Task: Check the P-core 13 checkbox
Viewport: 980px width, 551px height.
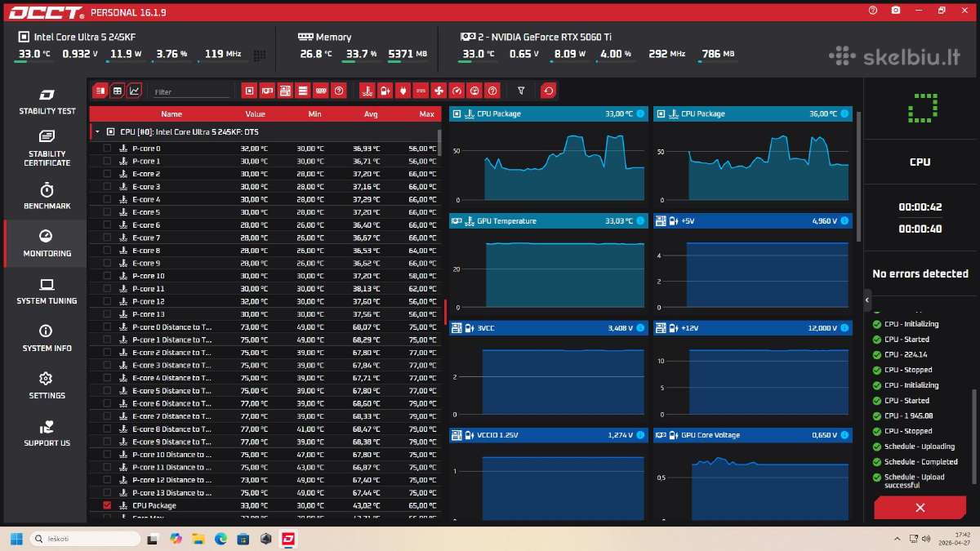Action: pyautogui.click(x=107, y=314)
